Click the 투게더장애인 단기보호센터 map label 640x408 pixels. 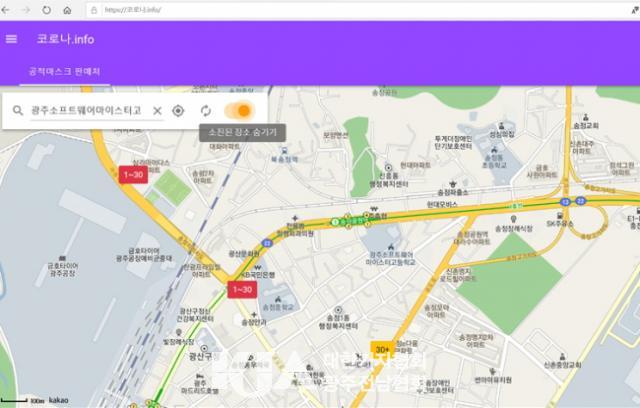coord(453,142)
